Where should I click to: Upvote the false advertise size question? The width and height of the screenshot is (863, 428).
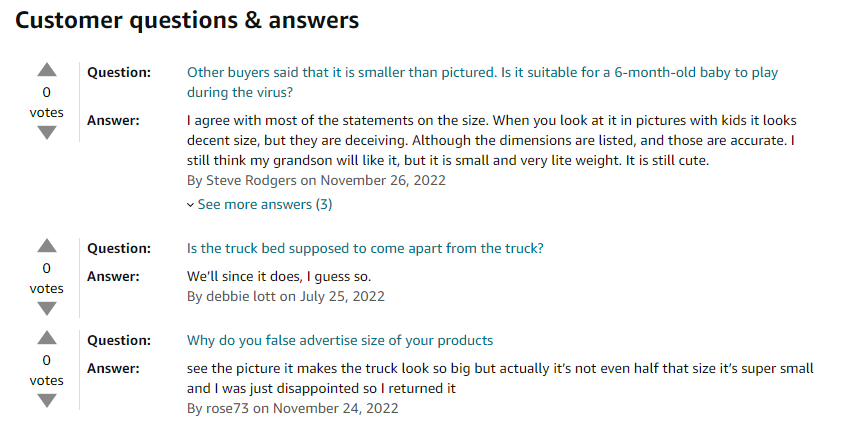[47, 339]
